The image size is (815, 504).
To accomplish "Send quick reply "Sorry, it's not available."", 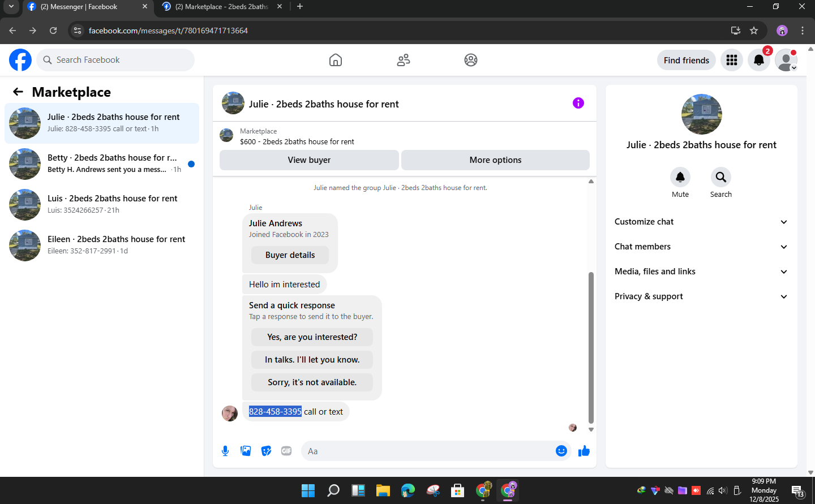I will (312, 382).
